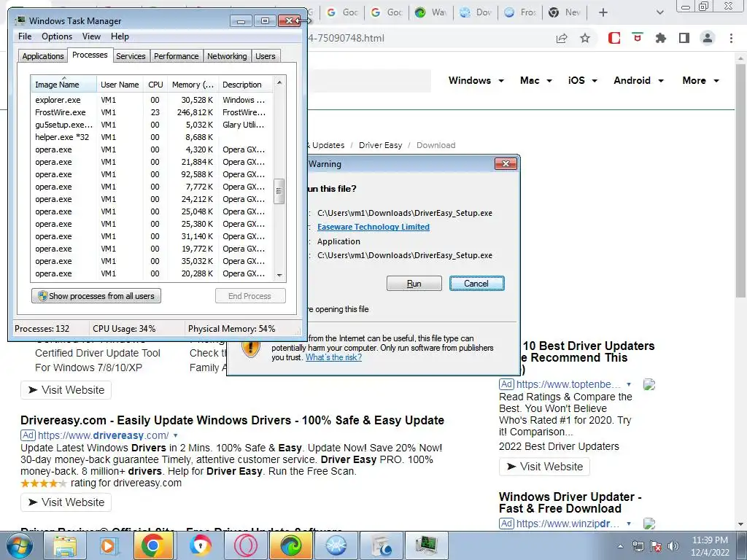Open Opera GX from the taskbar
Screen dimensions: 747x560
click(245, 545)
